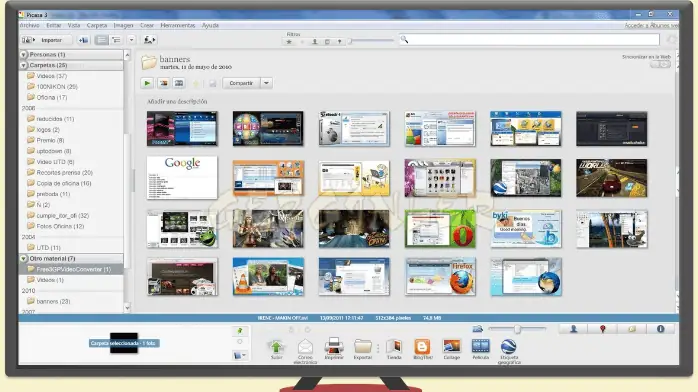
Task: Filter to show only videos
Action: coord(327,42)
